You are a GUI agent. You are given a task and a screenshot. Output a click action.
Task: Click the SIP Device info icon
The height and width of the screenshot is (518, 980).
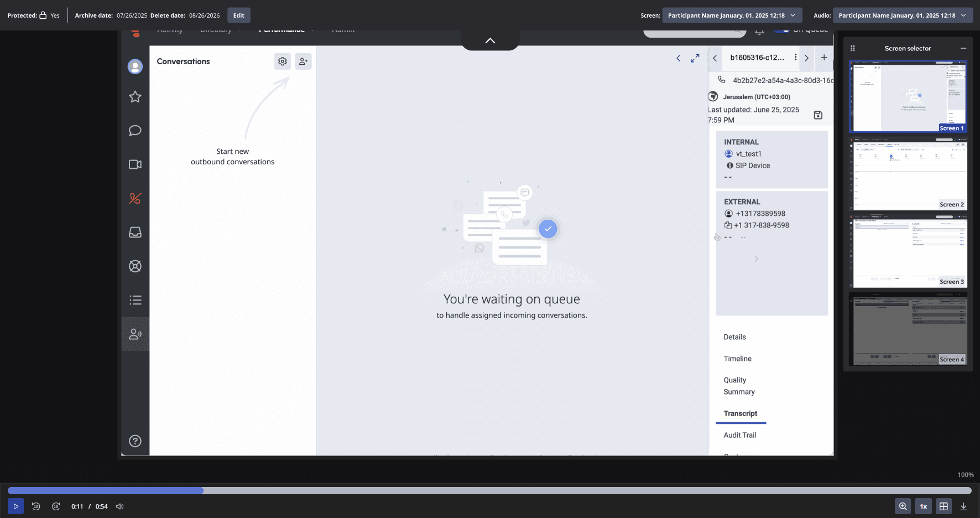click(x=729, y=165)
